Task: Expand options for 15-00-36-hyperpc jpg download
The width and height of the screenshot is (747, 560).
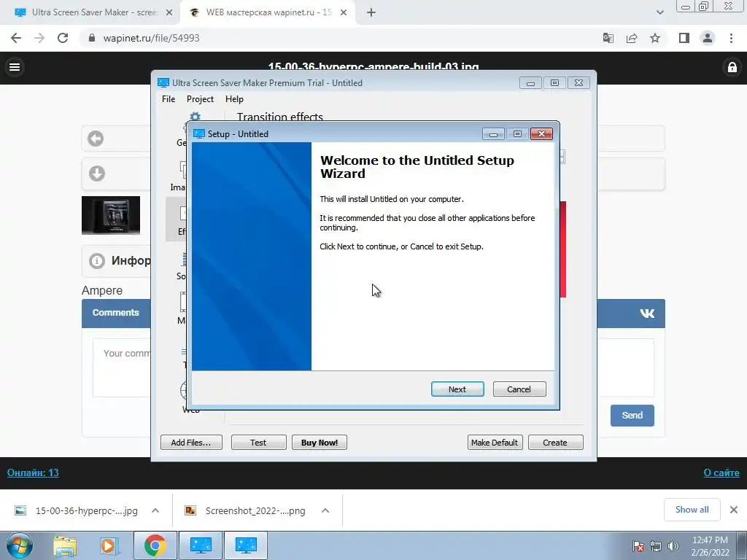Action: click(x=155, y=510)
